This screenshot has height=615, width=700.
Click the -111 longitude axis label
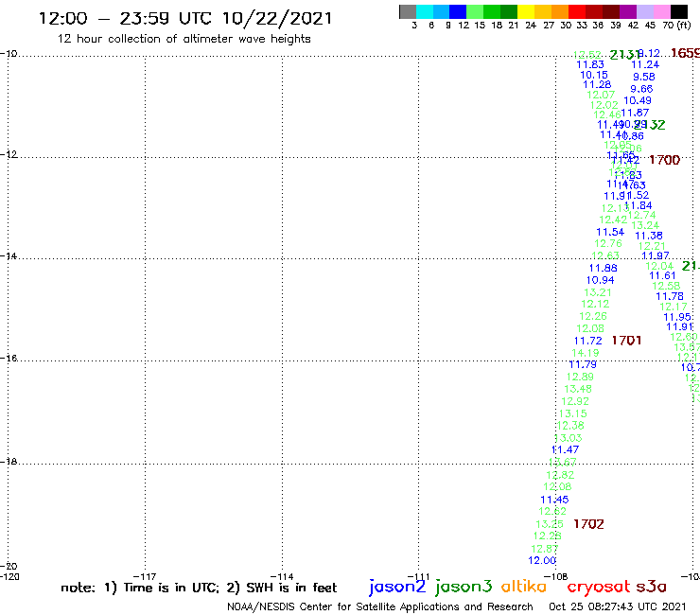pyautogui.click(x=418, y=576)
